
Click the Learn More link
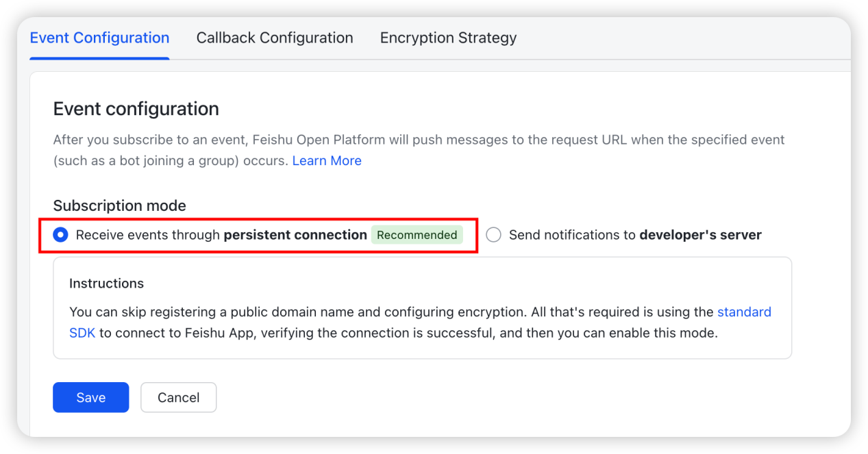point(327,161)
